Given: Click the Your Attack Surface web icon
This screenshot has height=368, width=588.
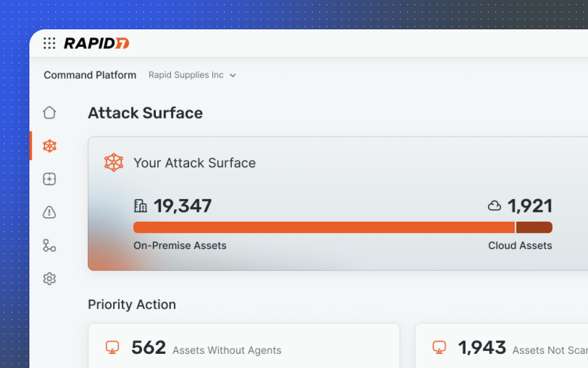Looking at the screenshot, I should tap(114, 162).
